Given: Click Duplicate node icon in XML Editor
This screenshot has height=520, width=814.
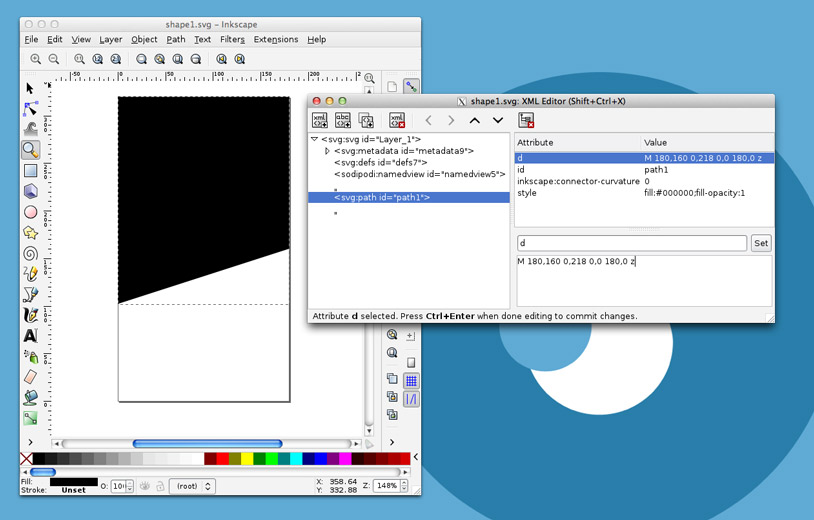Looking at the screenshot, I should 366,120.
